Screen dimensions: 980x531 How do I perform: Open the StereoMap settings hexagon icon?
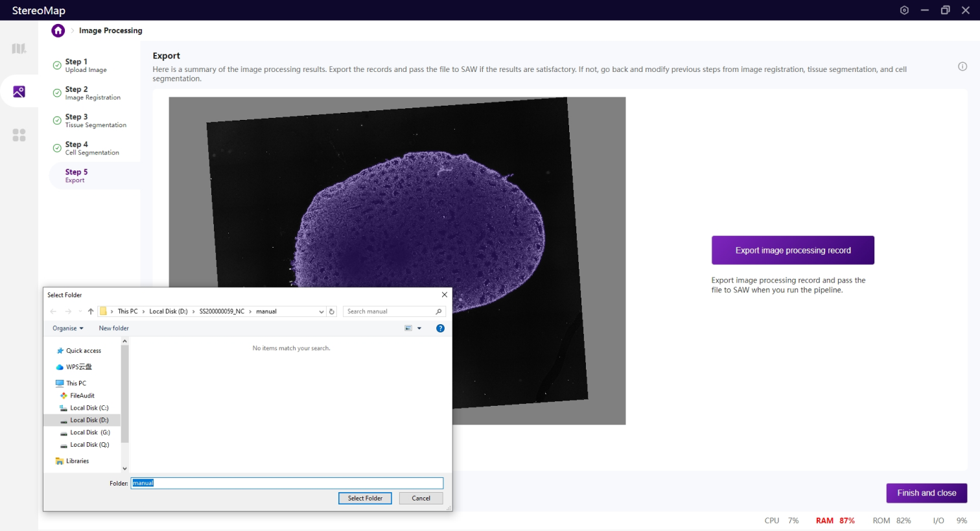tap(904, 10)
